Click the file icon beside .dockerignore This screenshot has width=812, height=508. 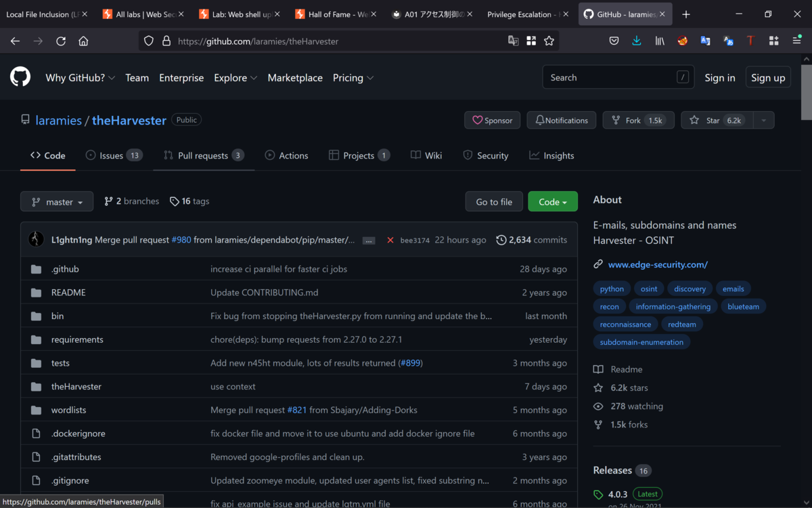pyautogui.click(x=36, y=433)
